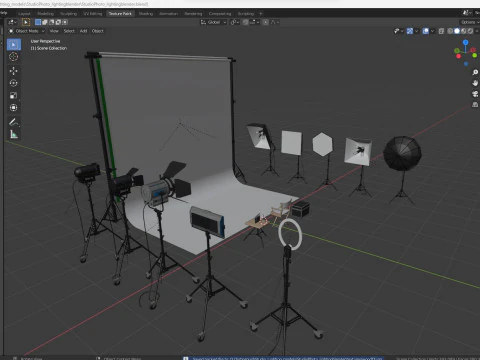This screenshot has height=360, width=480.
Task: Open the scene selector icon dropdown
Action: point(467,13)
